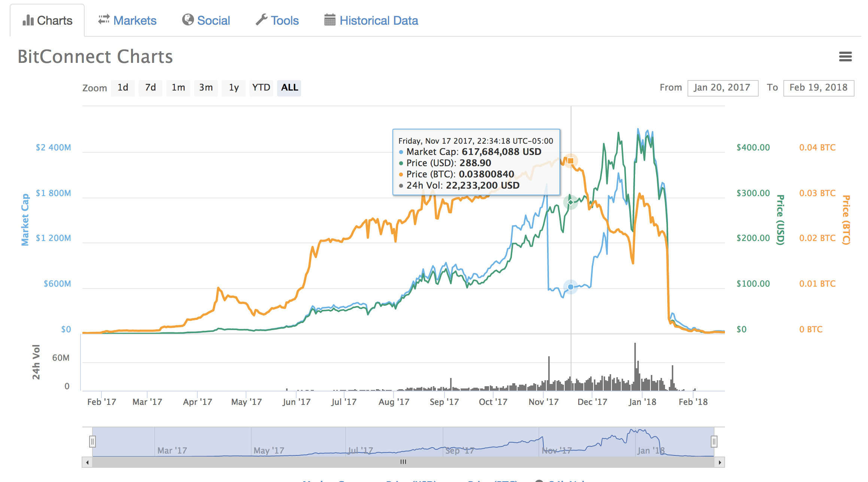Click the calendar icon beside Historical Data
Viewport: 868px width, 482px height.
pos(329,20)
